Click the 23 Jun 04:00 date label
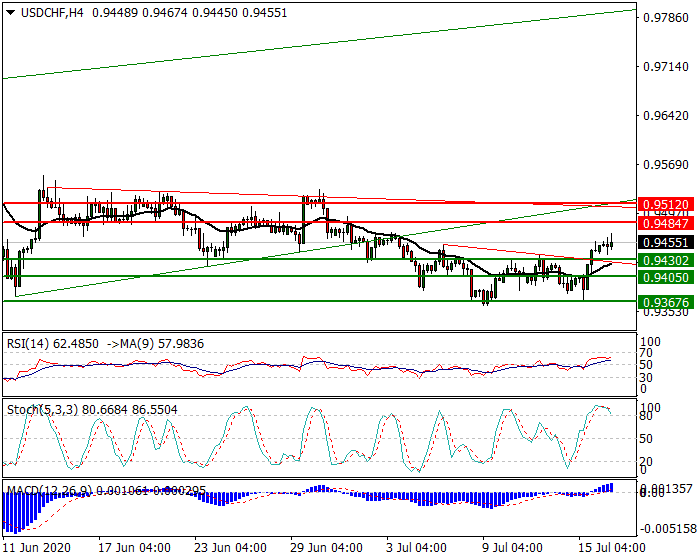 click(x=230, y=547)
